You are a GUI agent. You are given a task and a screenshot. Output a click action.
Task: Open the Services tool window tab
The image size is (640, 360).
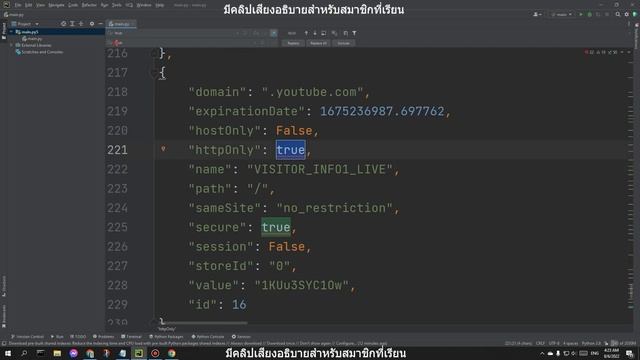point(241,337)
